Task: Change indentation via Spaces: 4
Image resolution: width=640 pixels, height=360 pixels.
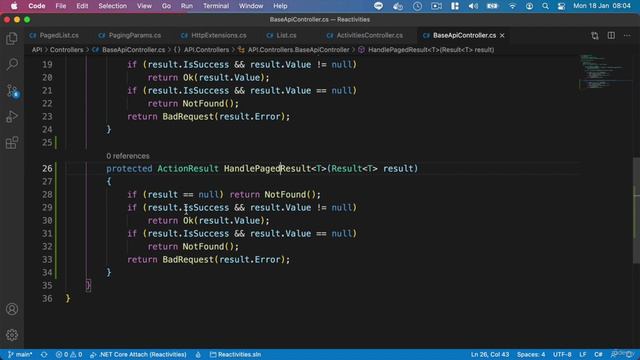Action: [531, 354]
